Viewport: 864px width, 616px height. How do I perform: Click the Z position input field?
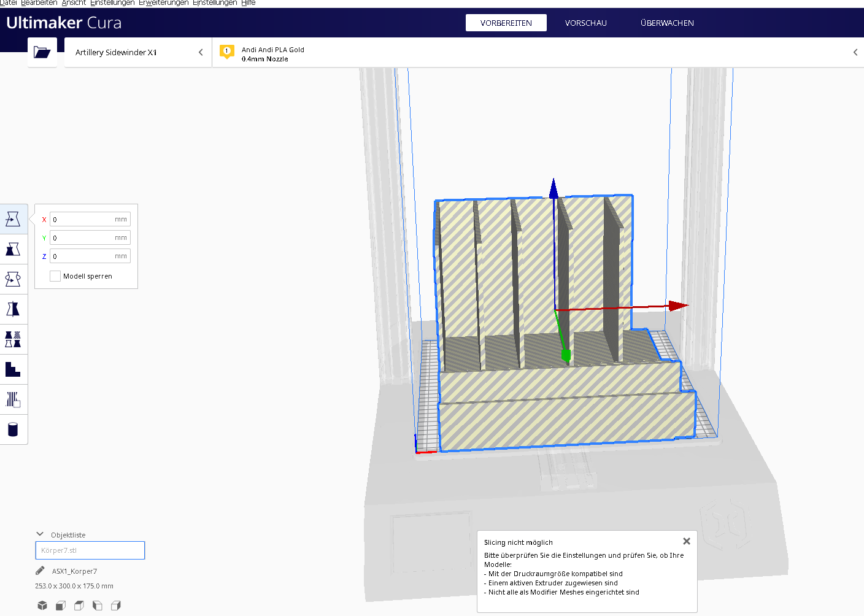83,256
